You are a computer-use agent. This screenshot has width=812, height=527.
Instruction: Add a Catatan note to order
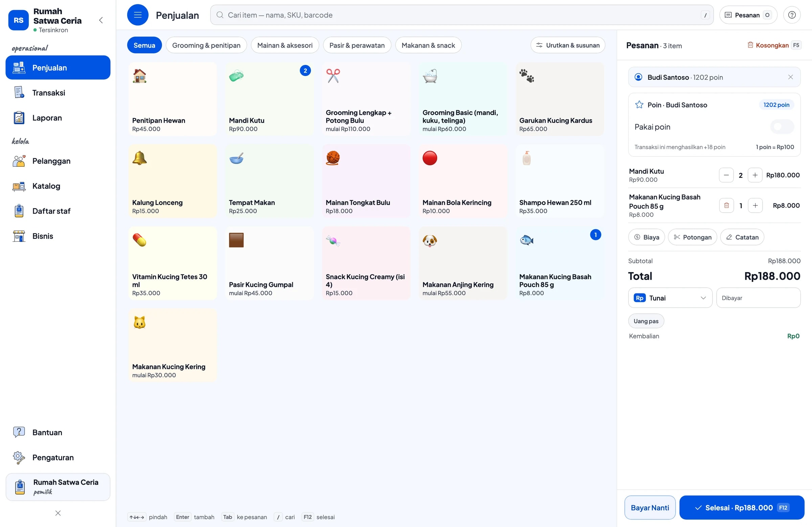click(742, 237)
